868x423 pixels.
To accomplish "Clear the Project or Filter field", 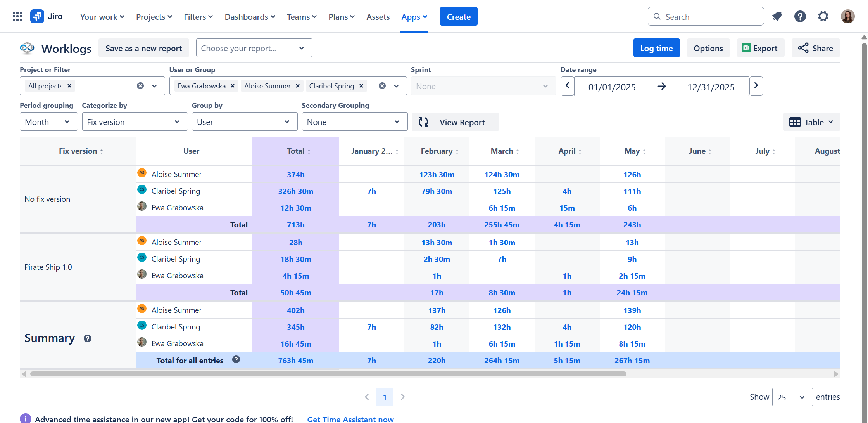I will tap(140, 86).
